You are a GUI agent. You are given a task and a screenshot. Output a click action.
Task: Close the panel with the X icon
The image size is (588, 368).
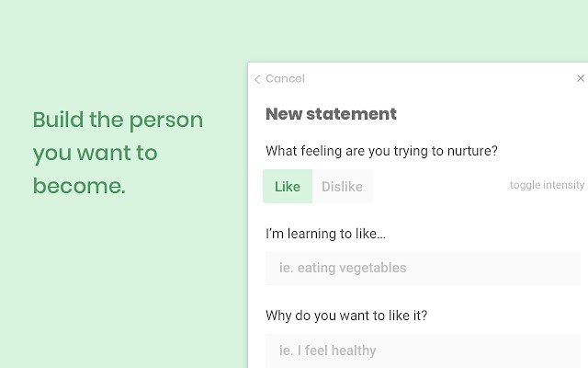[580, 79]
